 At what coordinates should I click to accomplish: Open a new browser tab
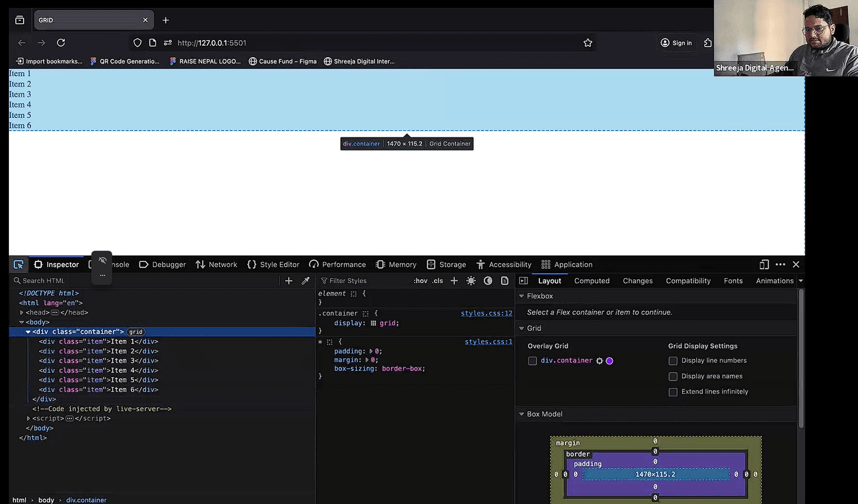(166, 20)
